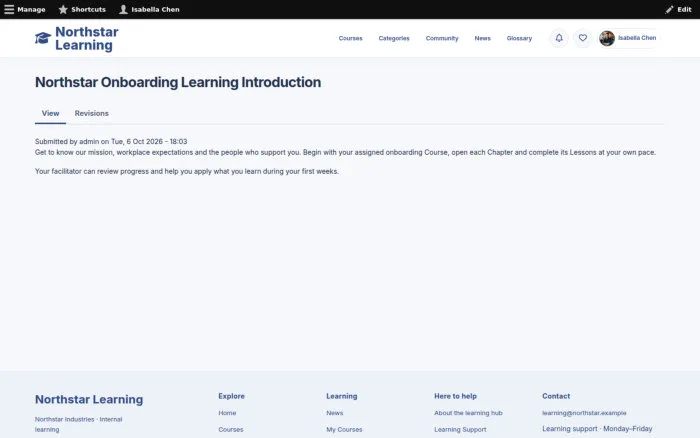Follow the footer Courses link under Explore

(231, 430)
